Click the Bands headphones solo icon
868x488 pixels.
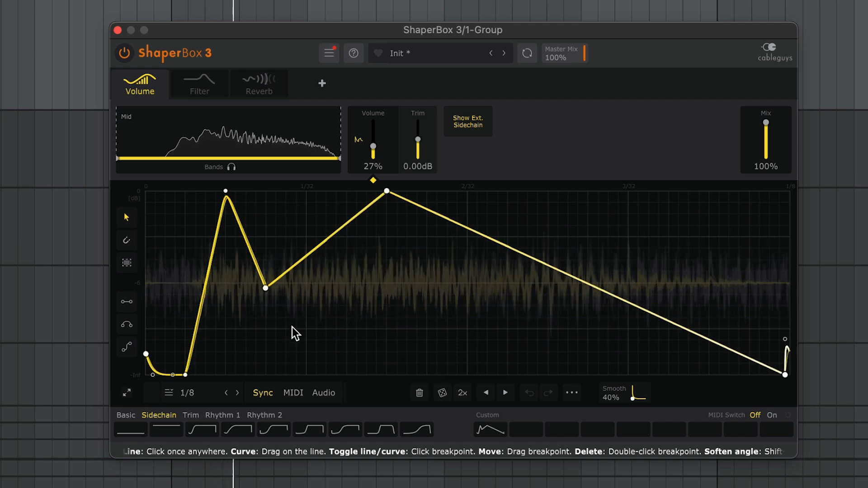231,167
